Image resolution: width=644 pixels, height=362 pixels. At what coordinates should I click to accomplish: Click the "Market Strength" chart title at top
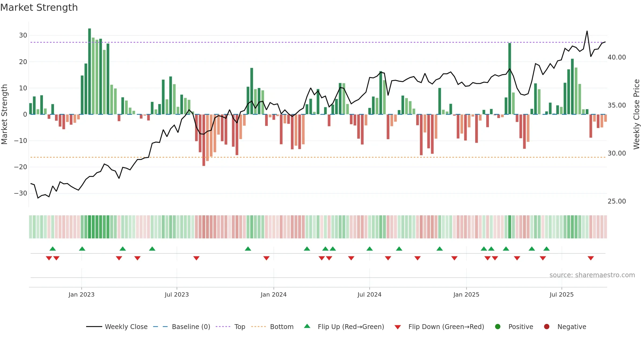point(39,8)
